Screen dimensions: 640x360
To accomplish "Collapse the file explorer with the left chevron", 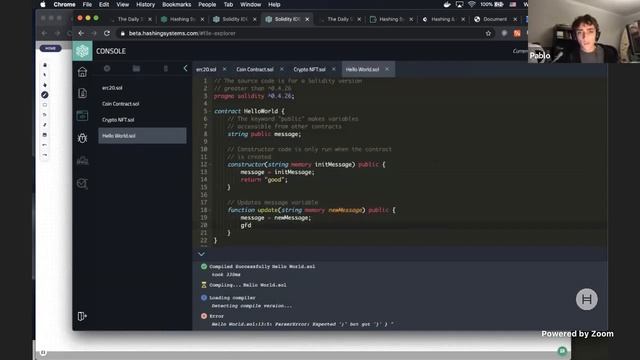I will [x=185, y=68].
